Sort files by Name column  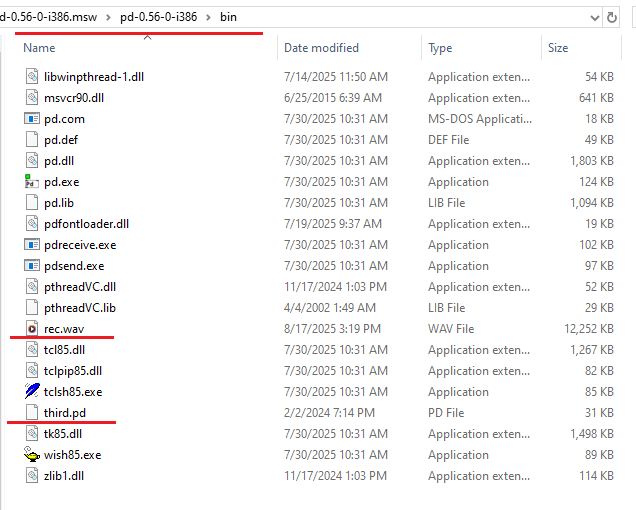click(39, 48)
